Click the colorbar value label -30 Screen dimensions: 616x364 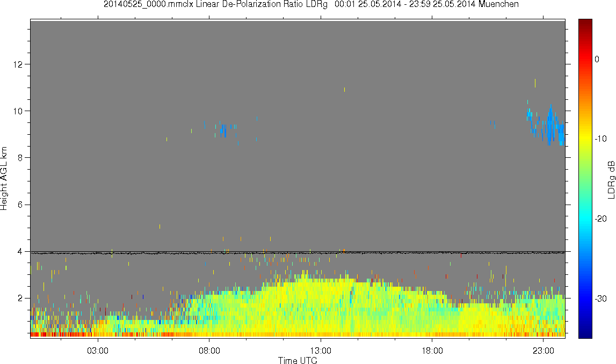point(600,299)
